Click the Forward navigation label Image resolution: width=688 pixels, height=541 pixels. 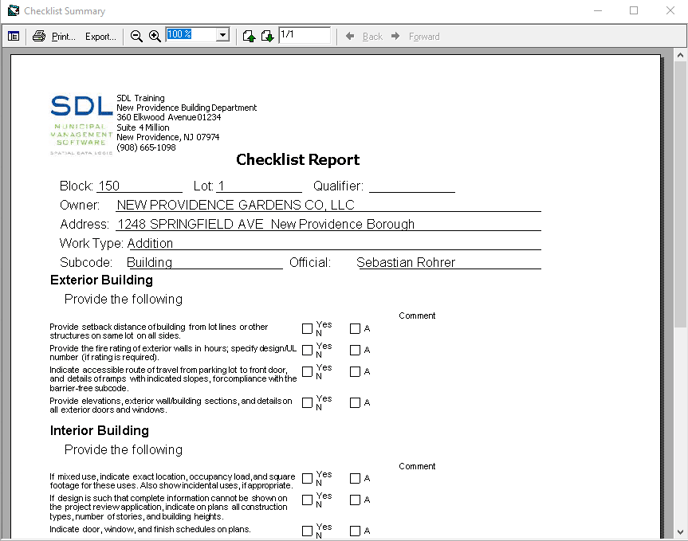pos(424,37)
